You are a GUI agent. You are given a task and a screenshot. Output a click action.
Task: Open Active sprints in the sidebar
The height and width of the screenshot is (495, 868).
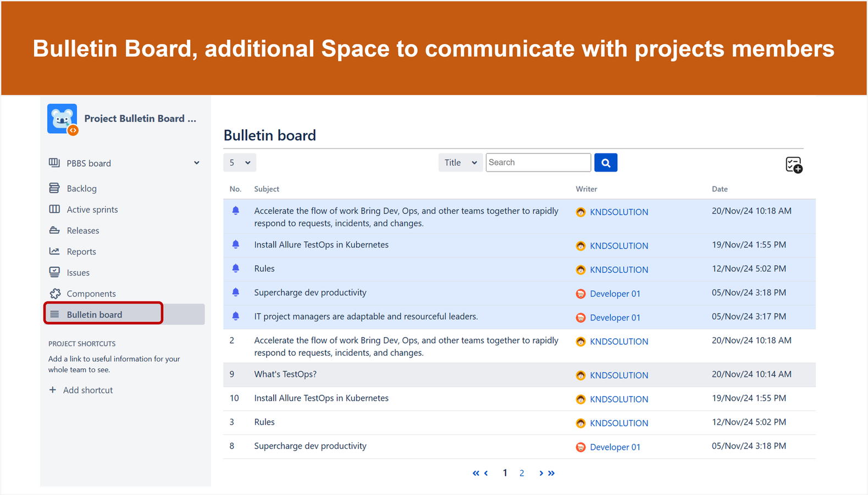(x=92, y=210)
